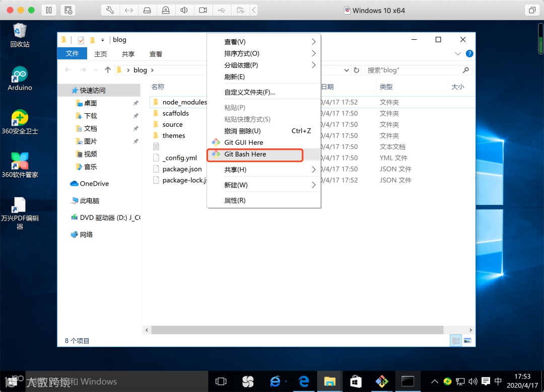Open quick access toolbar customize dropdown

103,40
